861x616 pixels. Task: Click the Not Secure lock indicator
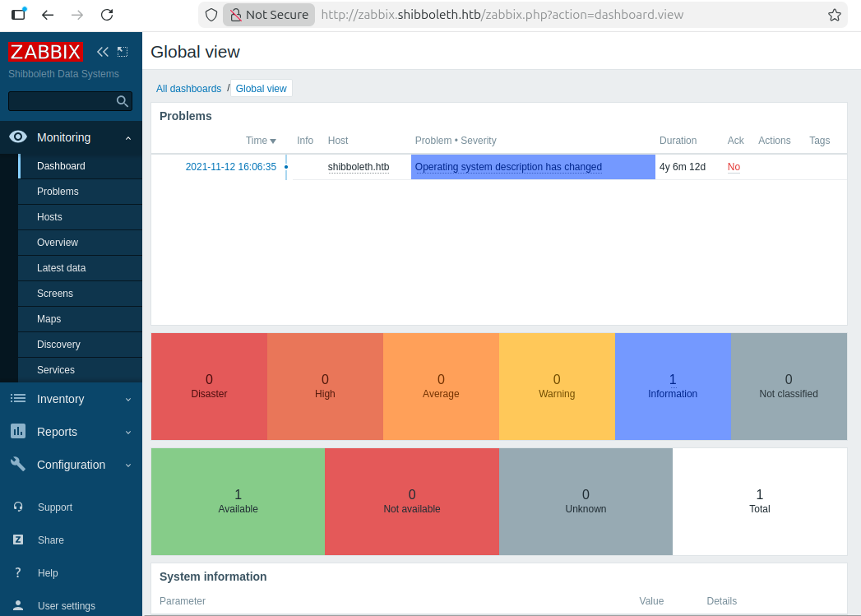coord(269,15)
